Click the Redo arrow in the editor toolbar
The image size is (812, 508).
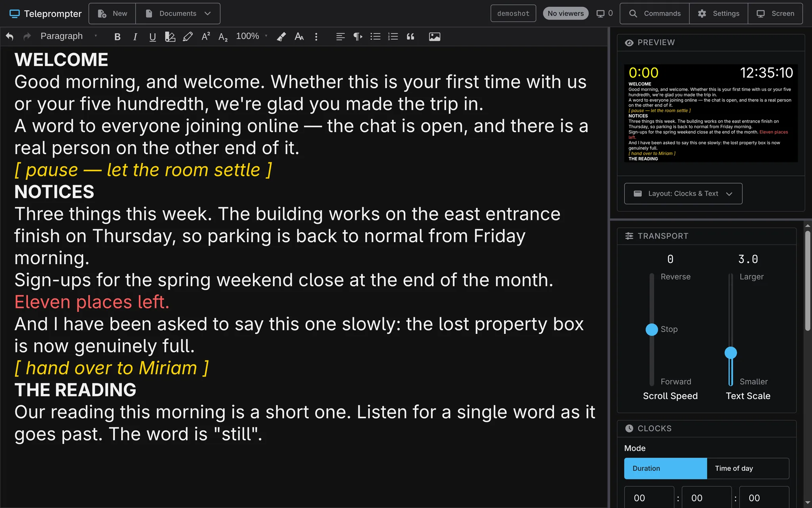tap(27, 37)
